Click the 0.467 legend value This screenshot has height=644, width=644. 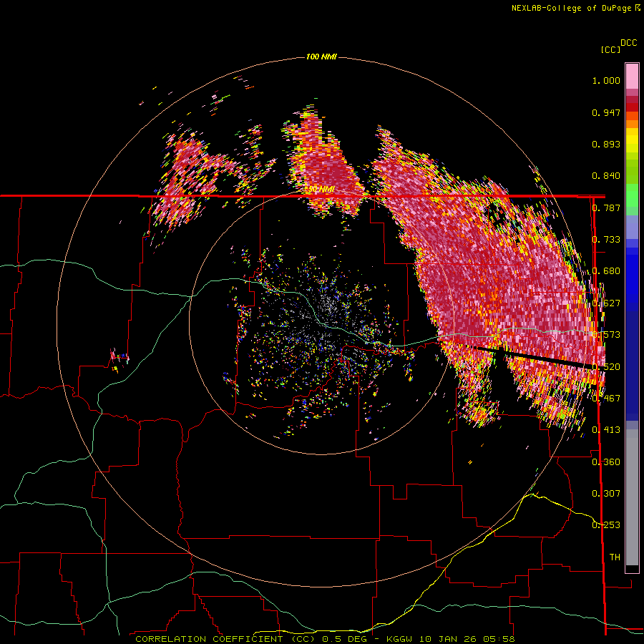tap(606, 399)
